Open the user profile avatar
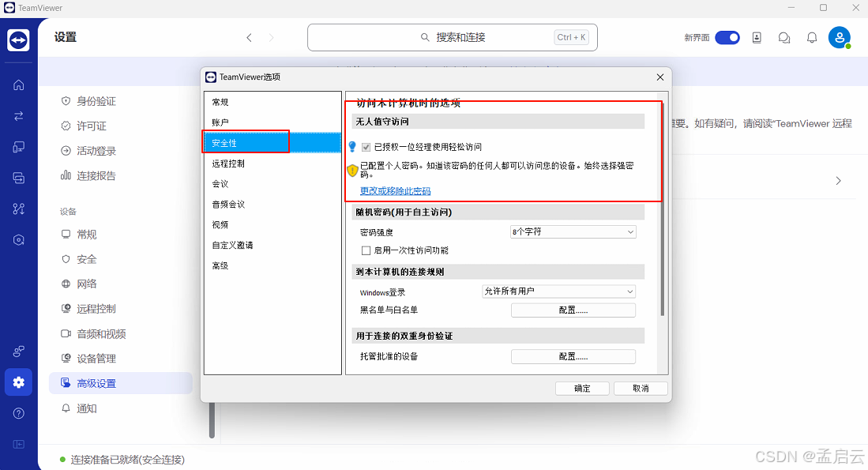 (x=840, y=38)
